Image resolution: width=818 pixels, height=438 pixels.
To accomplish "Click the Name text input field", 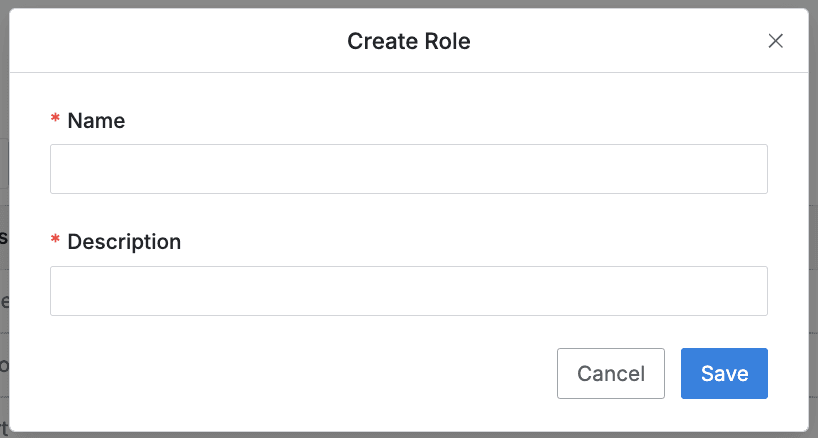I will [408, 169].
